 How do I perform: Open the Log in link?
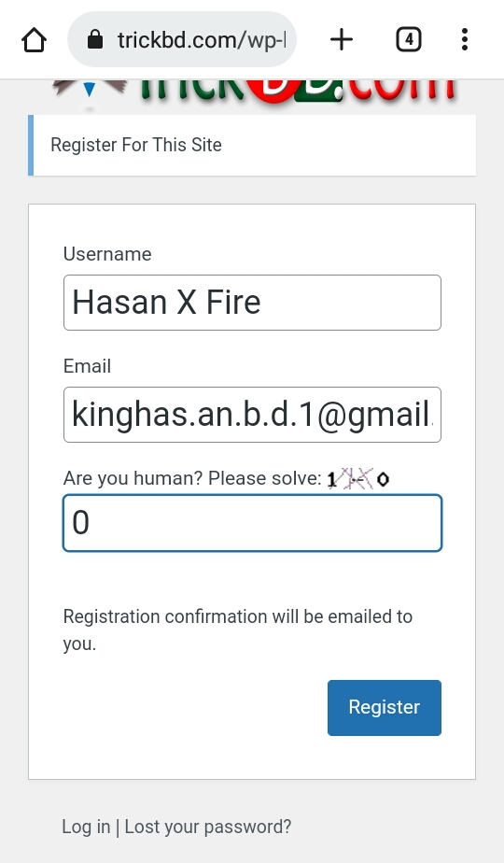click(86, 827)
